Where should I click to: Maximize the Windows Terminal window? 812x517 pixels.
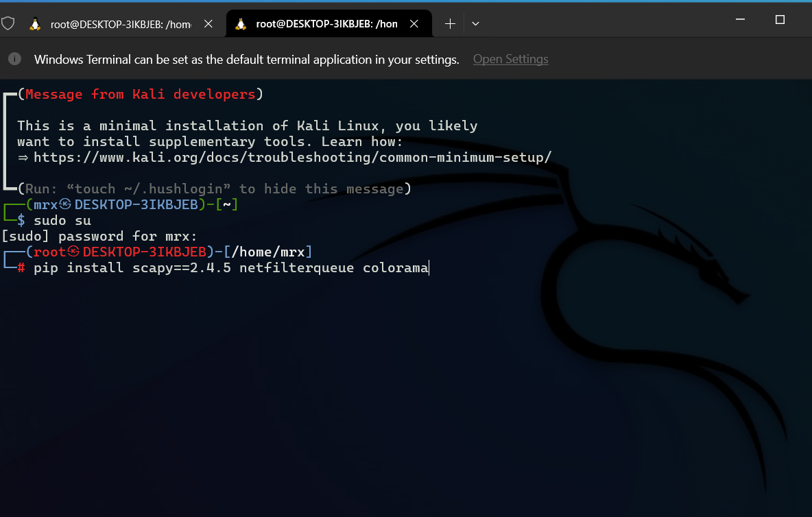tap(780, 20)
